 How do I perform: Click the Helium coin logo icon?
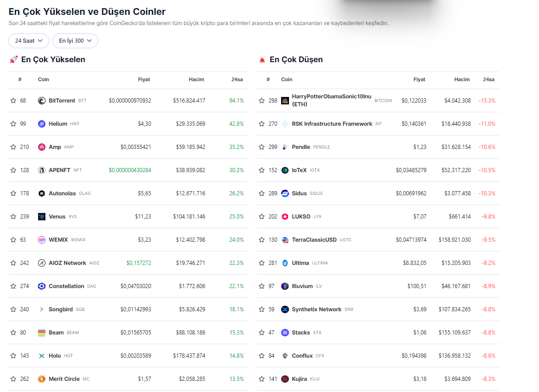coord(42,124)
